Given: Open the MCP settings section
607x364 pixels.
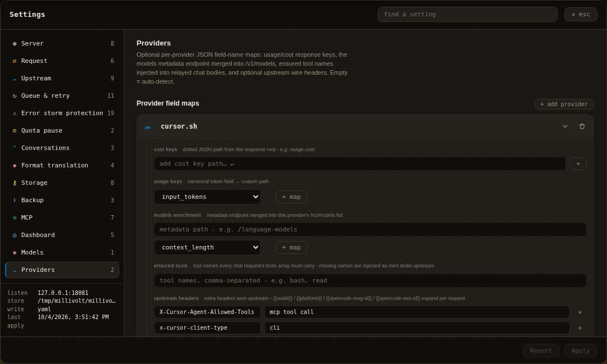Looking at the screenshot, I should 62,218.
